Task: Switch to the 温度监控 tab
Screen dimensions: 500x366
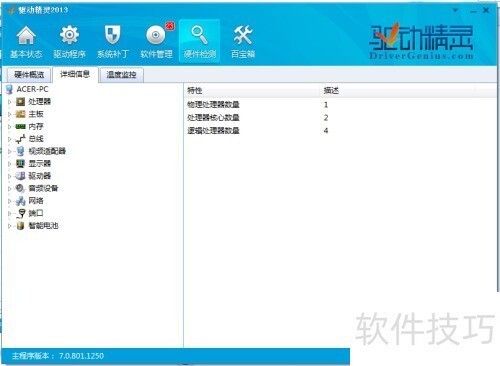Action: (122, 75)
